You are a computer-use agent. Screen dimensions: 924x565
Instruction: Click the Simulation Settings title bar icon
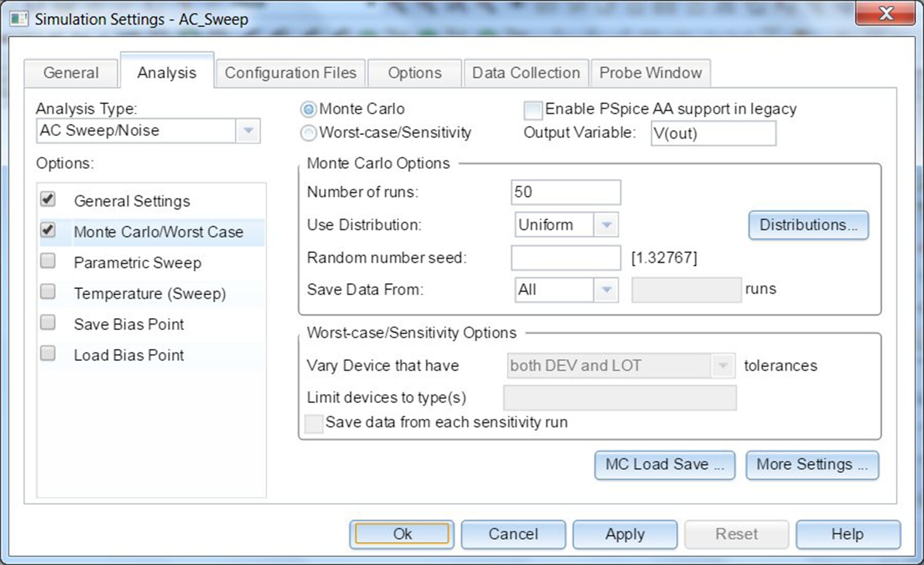pos(19,19)
